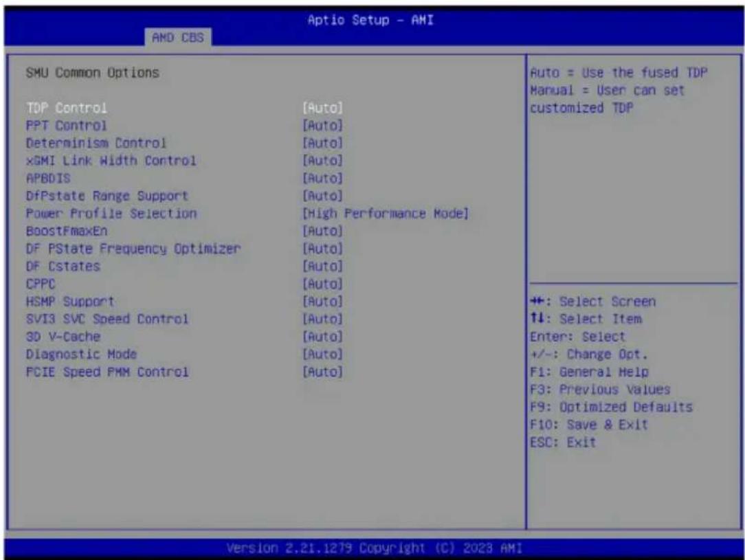Select PCIE Speed PMM Control
The image size is (745, 560).
107,372
